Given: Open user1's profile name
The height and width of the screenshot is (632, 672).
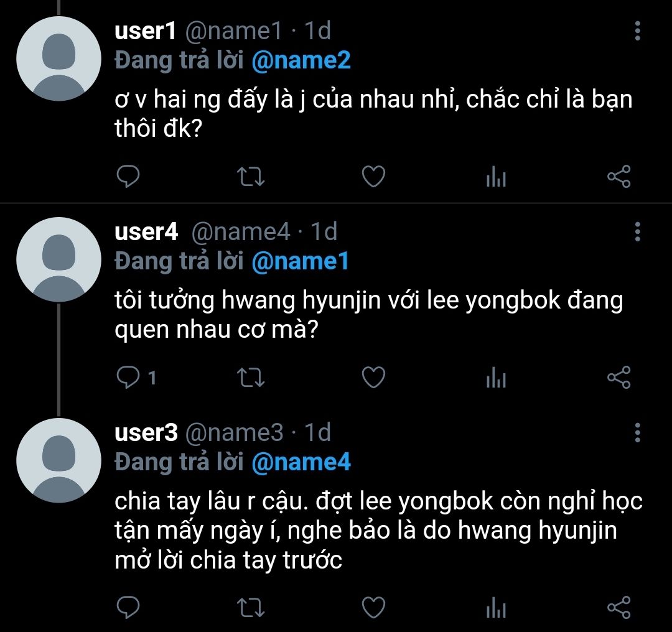Looking at the screenshot, I should 145,31.
